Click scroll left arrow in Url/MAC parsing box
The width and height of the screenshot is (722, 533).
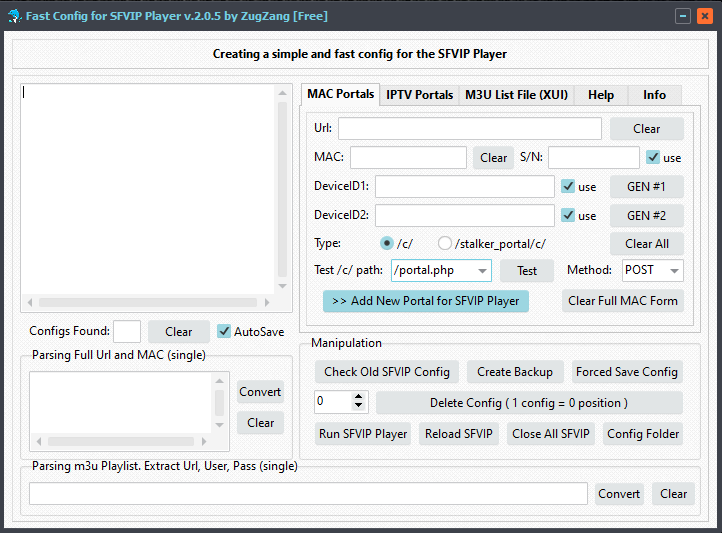[x=39, y=442]
